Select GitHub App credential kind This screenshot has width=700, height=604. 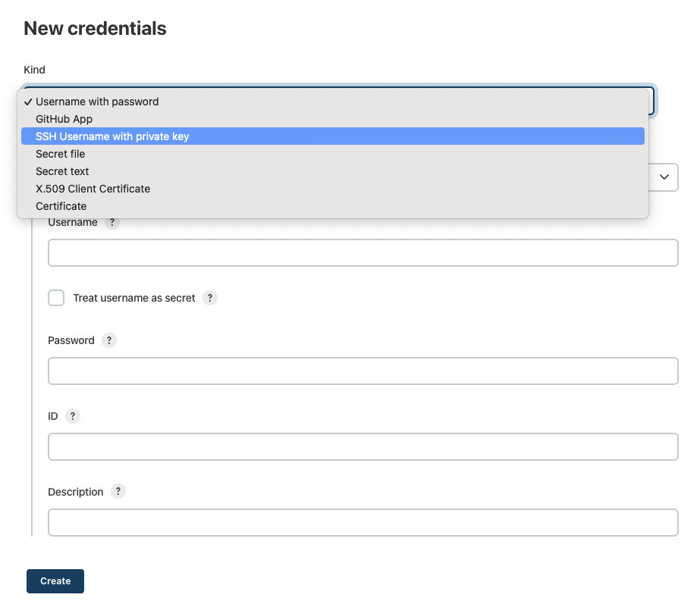(x=64, y=119)
